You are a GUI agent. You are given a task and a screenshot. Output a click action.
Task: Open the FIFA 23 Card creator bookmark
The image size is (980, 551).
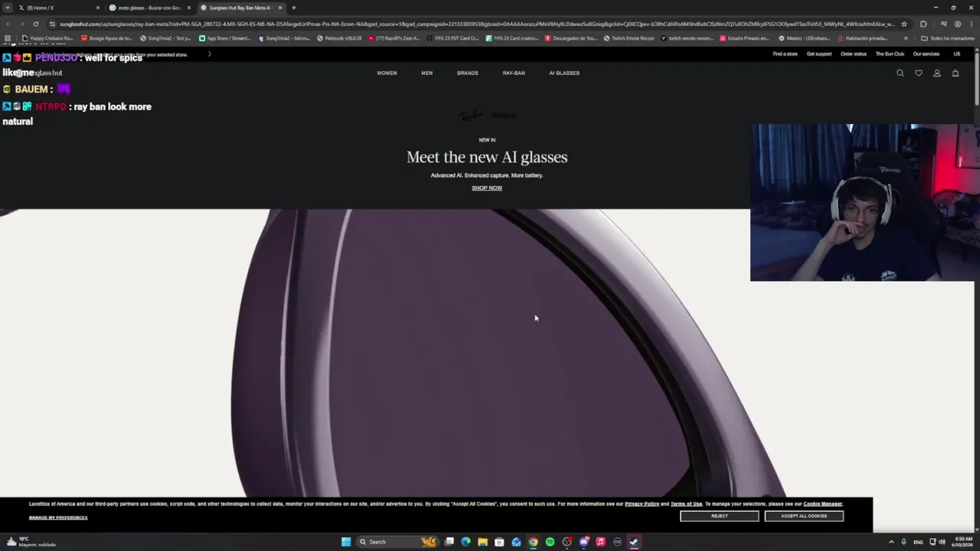pos(512,38)
